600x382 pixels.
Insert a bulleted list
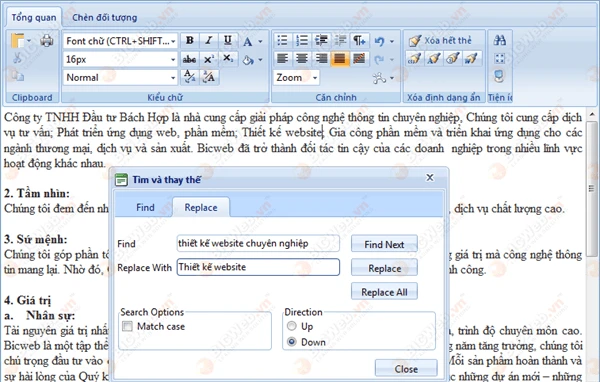coord(282,40)
